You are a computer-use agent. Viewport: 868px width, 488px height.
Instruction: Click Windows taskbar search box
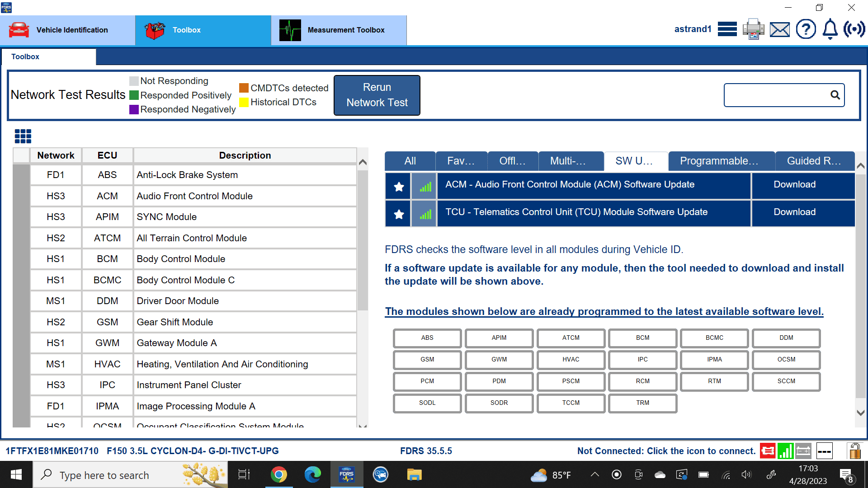click(130, 474)
